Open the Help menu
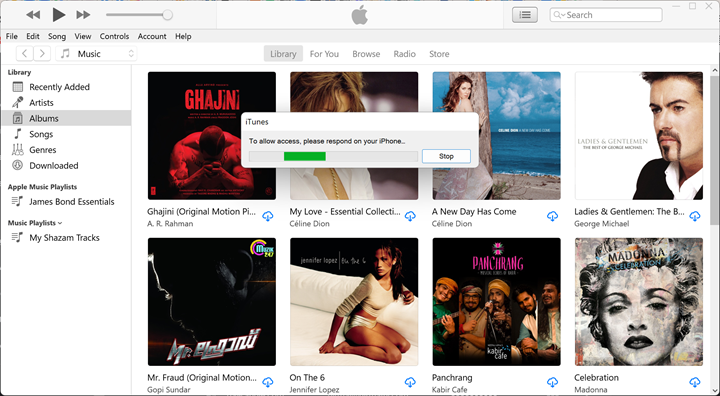The image size is (720, 396). click(x=183, y=36)
